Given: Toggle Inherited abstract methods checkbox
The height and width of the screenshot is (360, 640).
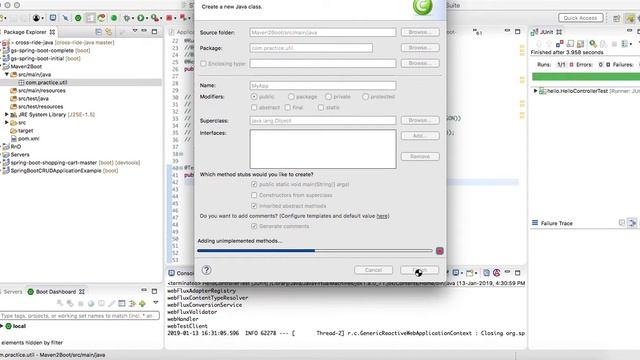Looking at the screenshot, I should [254, 206].
